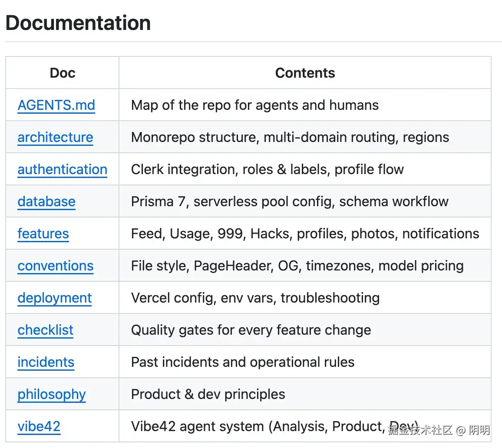Click the authentication doc link
This screenshot has height=448, width=502.
tap(62, 169)
